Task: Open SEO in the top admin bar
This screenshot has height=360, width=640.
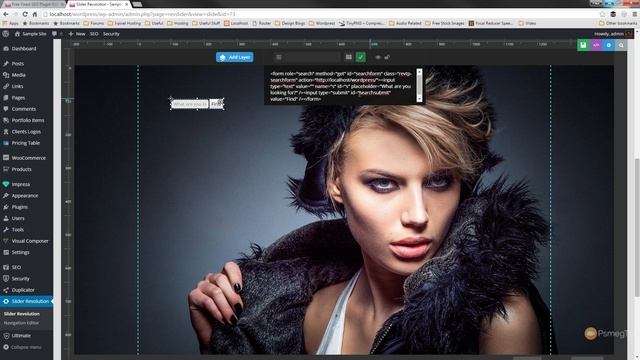Action: (x=94, y=34)
